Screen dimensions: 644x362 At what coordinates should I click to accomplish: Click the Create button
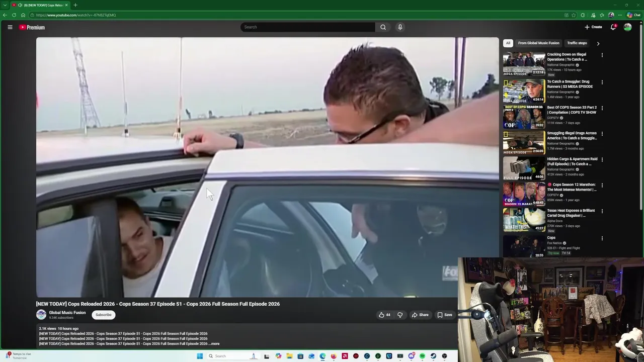[593, 27]
